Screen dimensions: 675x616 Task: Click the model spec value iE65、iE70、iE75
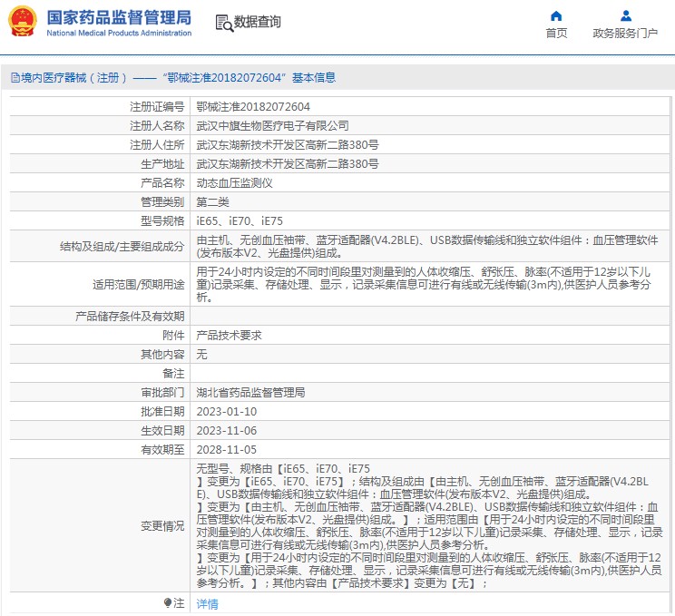[240, 220]
